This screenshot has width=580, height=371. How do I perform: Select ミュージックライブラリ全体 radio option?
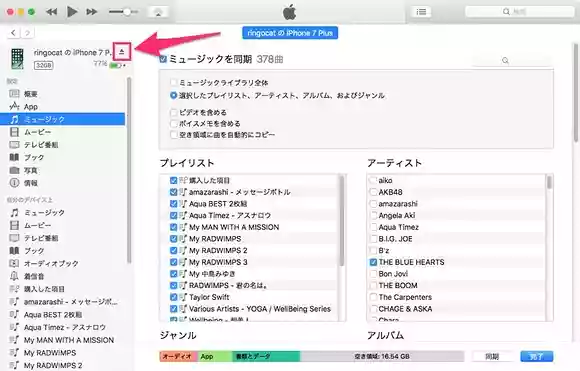click(x=173, y=82)
